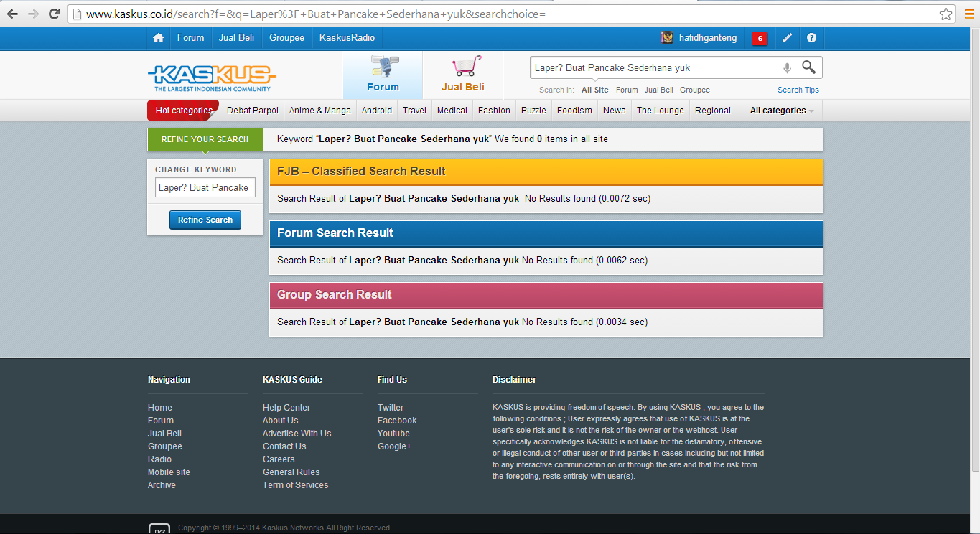Open Search Tips link
Viewport: 980px width, 534px height.
coord(798,90)
